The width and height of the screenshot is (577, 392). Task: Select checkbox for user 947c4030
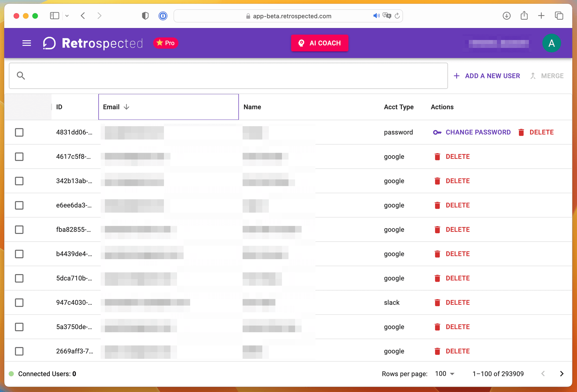(x=19, y=303)
